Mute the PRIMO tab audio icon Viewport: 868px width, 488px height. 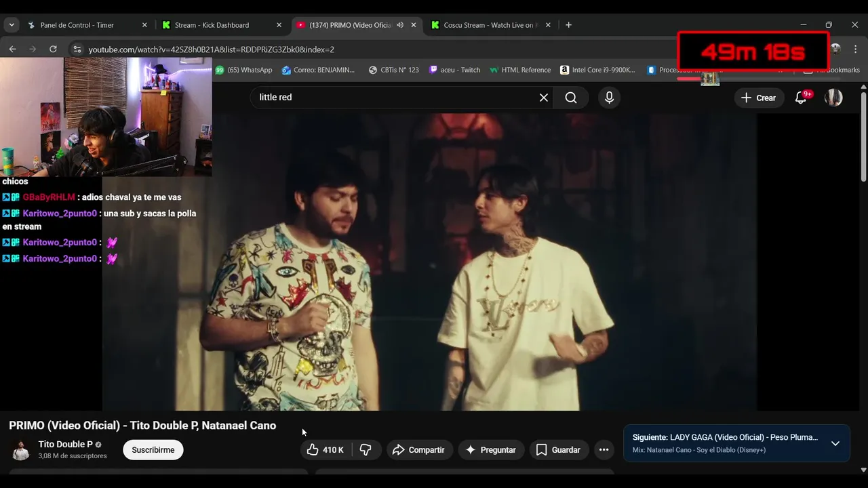(400, 25)
